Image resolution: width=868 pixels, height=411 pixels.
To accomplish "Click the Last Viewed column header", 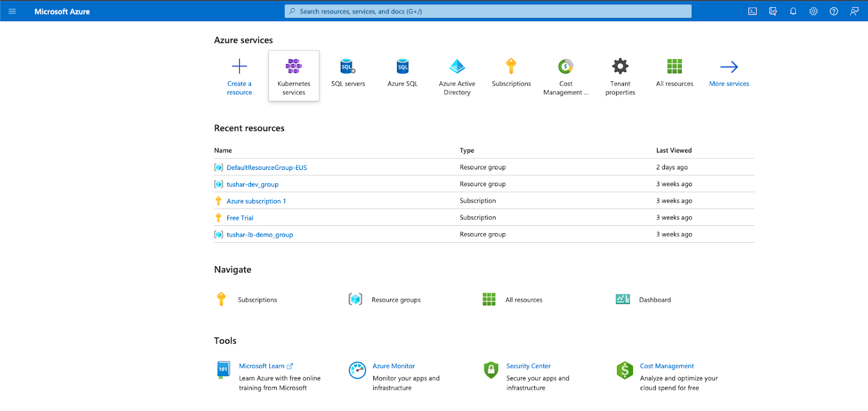I will click(674, 150).
